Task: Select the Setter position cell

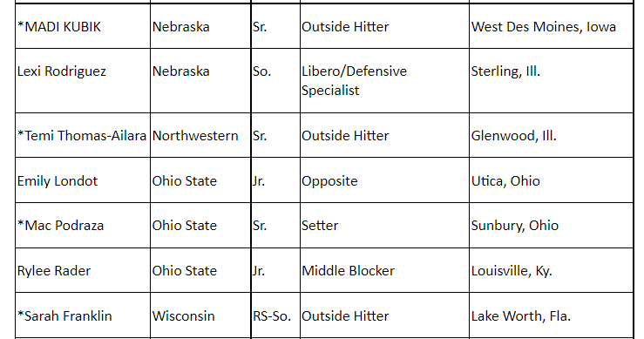Action: pos(384,225)
